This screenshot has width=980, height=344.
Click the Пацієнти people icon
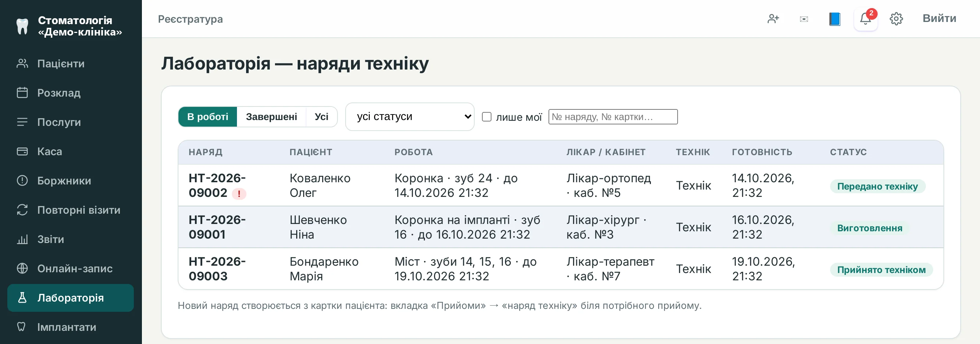(22, 64)
